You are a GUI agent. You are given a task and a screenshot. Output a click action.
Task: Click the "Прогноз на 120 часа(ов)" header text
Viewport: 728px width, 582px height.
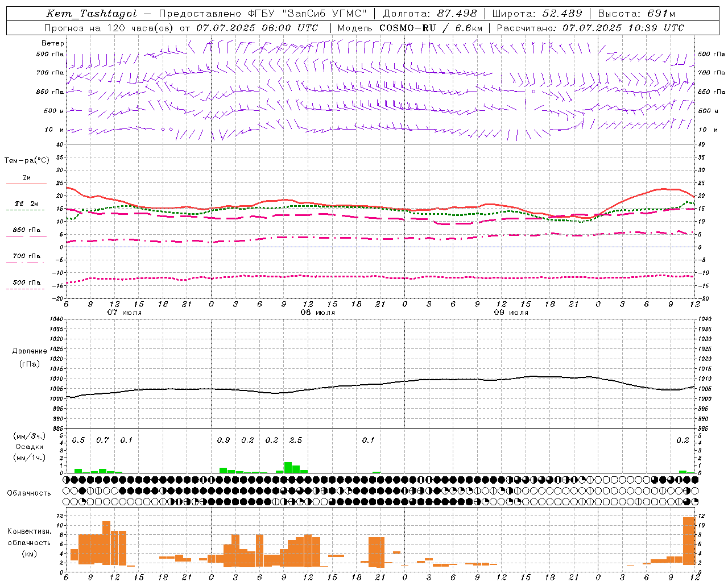tap(110, 28)
